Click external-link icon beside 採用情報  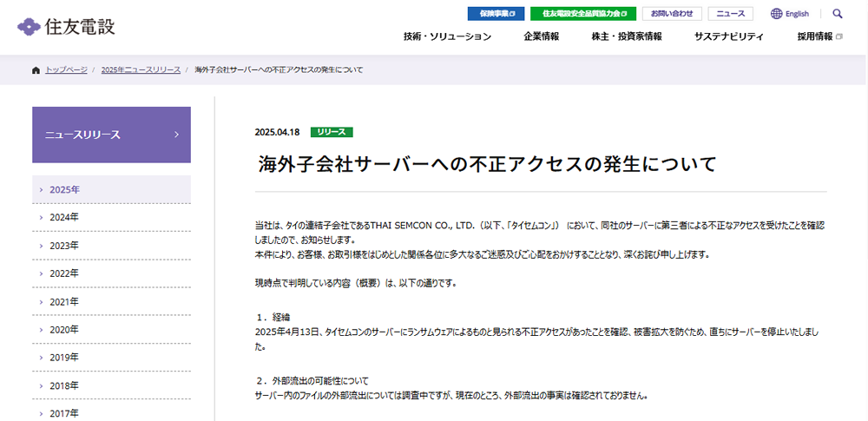(838, 36)
